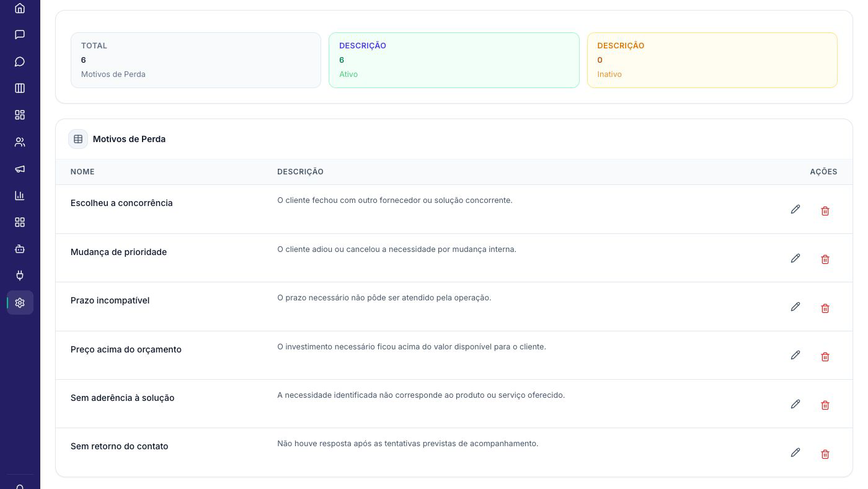Click the description starting 'O investimento necessário ficou acima'
Viewport: 868px width, 489px height.
[x=412, y=347]
